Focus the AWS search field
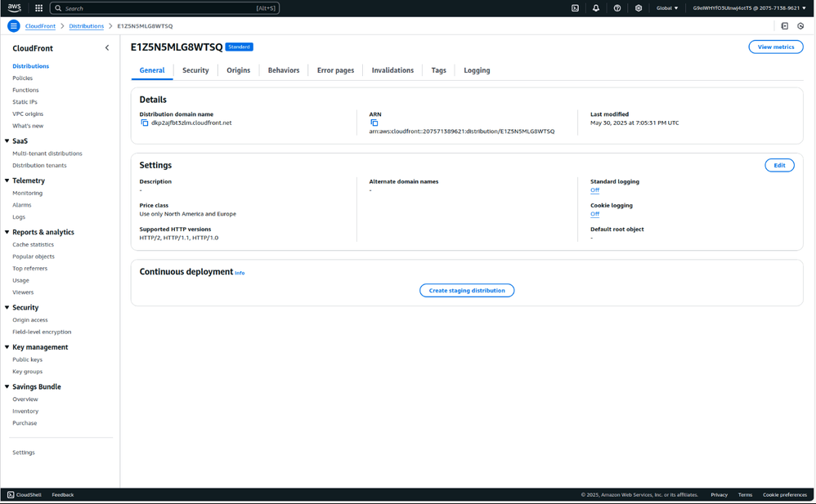816x504 pixels. pos(164,8)
